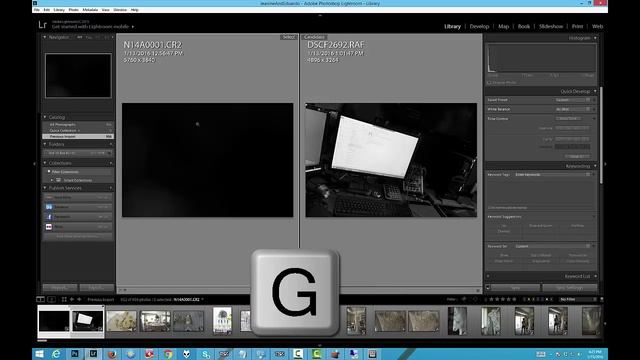This screenshot has width=640, height=360.
Task: Open the No Filter dropdown
Action: tap(578, 299)
